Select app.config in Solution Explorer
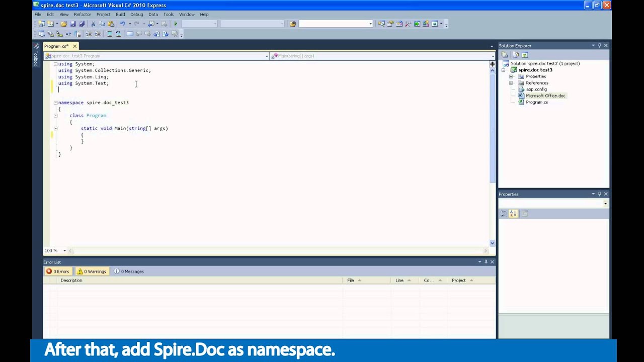Viewport: 644px width, 362px height. (x=536, y=89)
